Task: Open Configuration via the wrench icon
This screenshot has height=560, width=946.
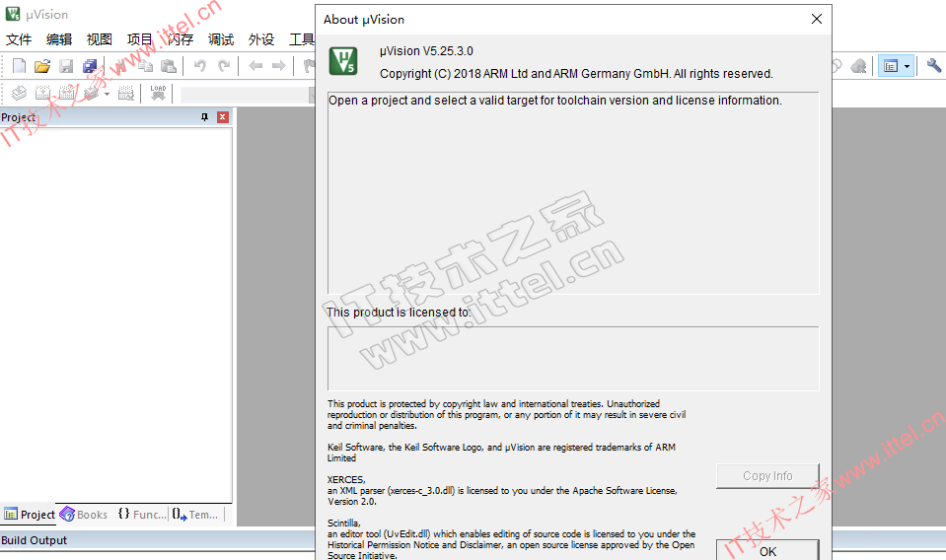Action: pyautogui.click(x=934, y=66)
